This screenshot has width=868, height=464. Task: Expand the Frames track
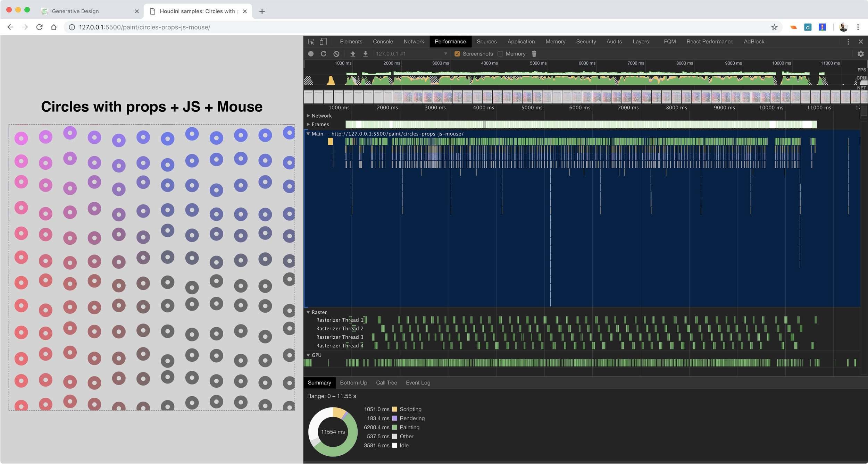(x=308, y=124)
